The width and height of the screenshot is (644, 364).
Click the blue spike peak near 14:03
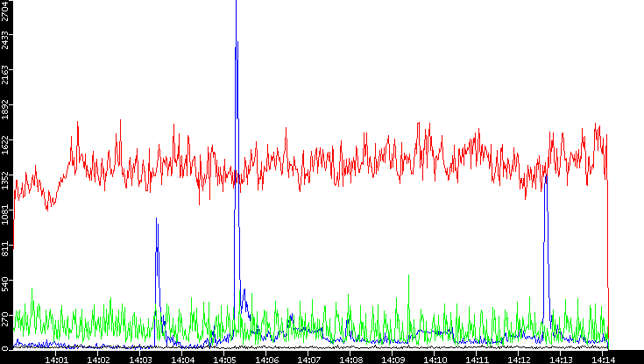coord(156,218)
